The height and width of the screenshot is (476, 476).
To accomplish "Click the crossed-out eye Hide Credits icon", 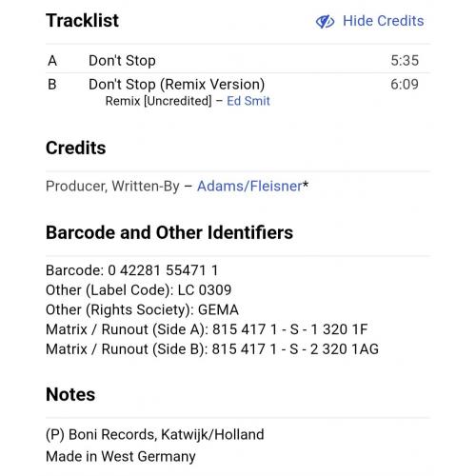I will (325, 21).
